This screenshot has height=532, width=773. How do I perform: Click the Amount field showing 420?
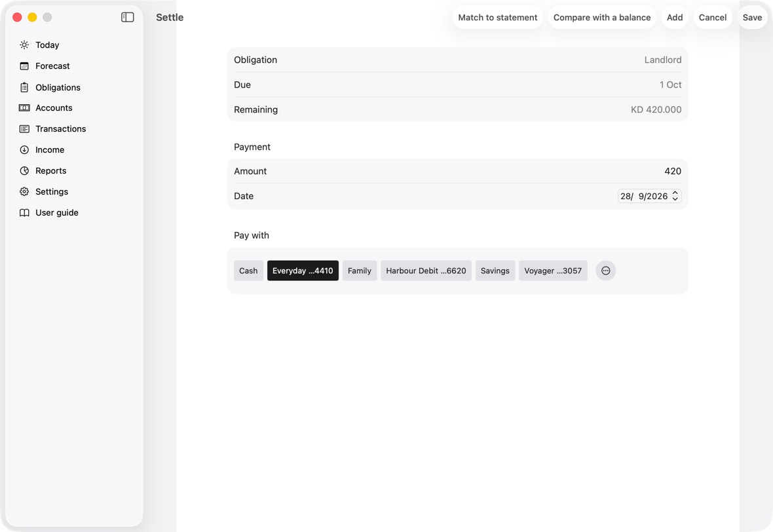[x=457, y=171]
